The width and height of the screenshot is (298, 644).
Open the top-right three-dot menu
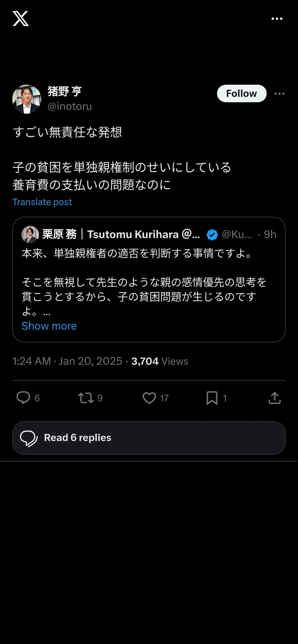coord(277,19)
